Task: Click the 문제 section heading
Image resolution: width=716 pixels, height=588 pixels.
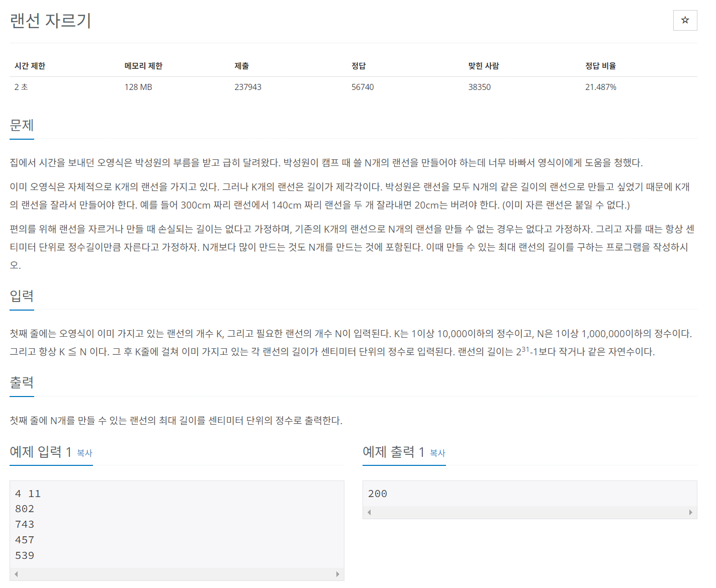Action: (22, 125)
